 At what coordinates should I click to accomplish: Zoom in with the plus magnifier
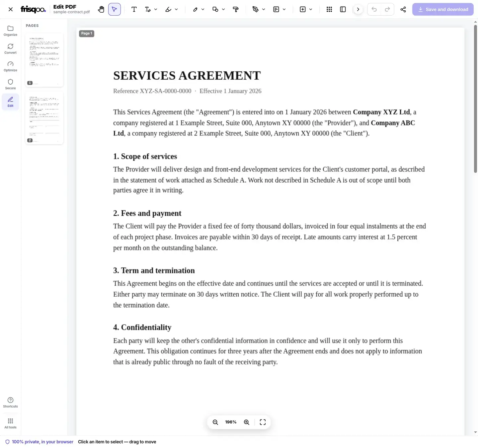click(247, 422)
